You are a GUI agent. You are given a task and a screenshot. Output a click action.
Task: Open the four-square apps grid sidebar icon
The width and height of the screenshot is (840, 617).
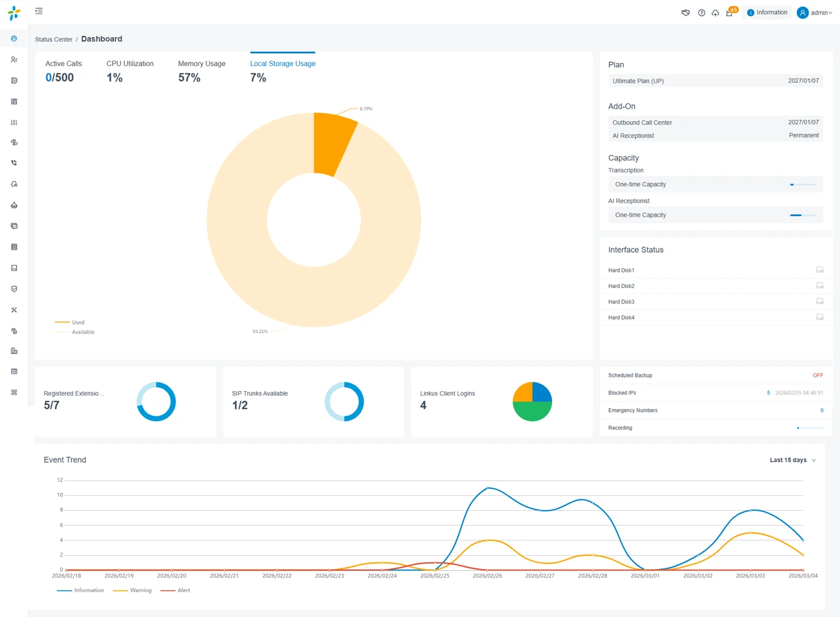click(14, 393)
